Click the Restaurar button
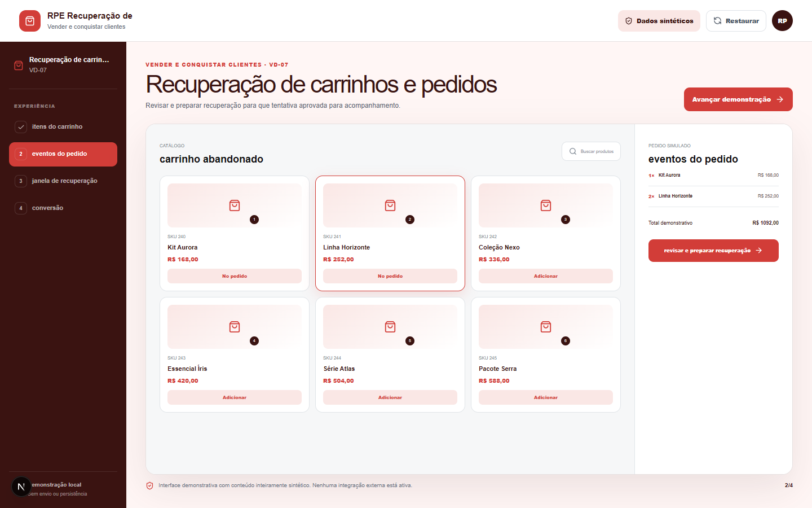This screenshot has height=508, width=812. [736, 21]
